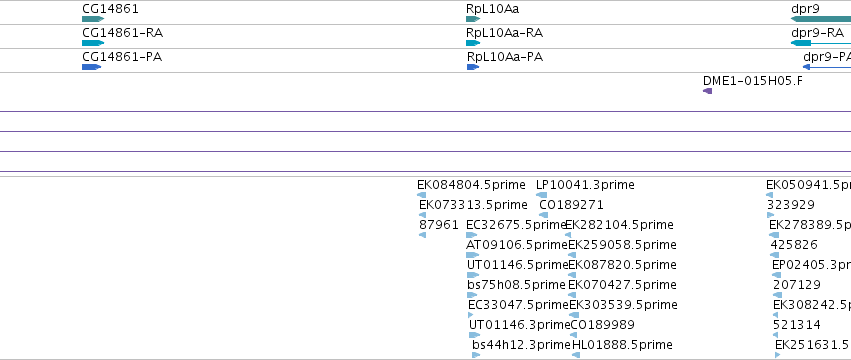Click the 87961 feature arrow
The image size is (851, 360).
[422, 235]
